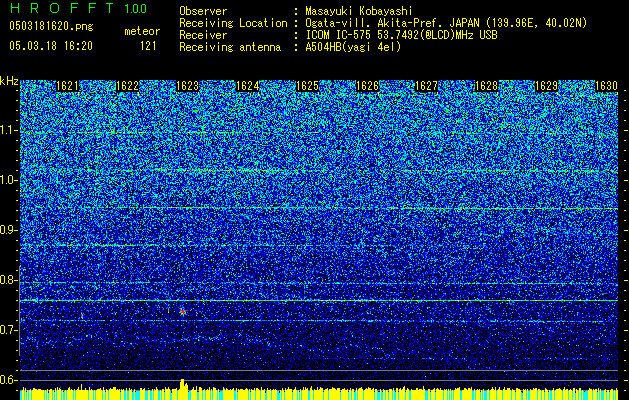Click the HROFFT 1.0.0 title text
This screenshot has width=629, height=400.
tap(78, 8)
